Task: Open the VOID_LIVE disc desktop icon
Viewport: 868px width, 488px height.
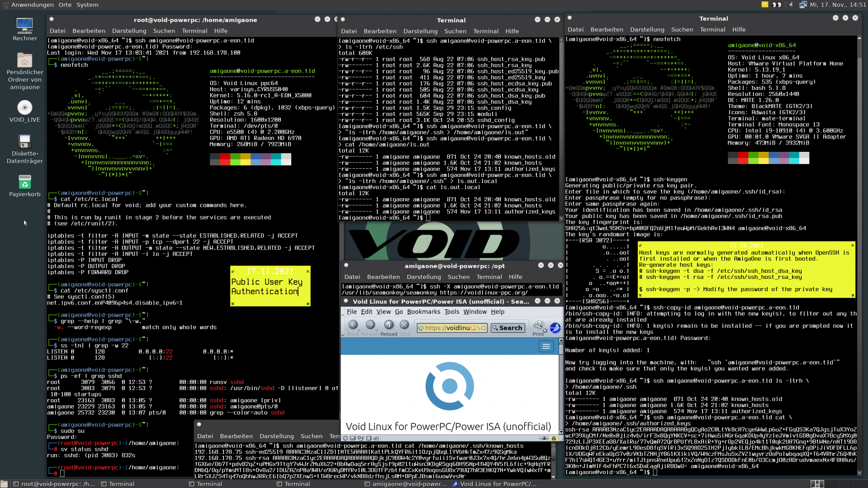Action: pyautogui.click(x=25, y=108)
